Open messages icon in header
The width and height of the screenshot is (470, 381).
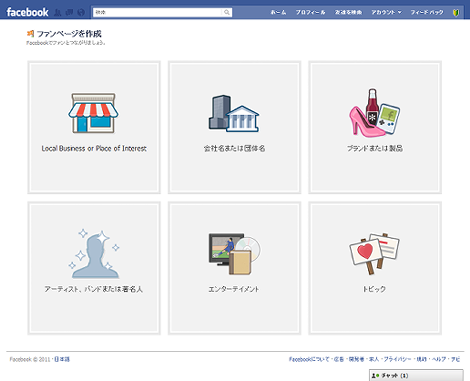click(69, 13)
